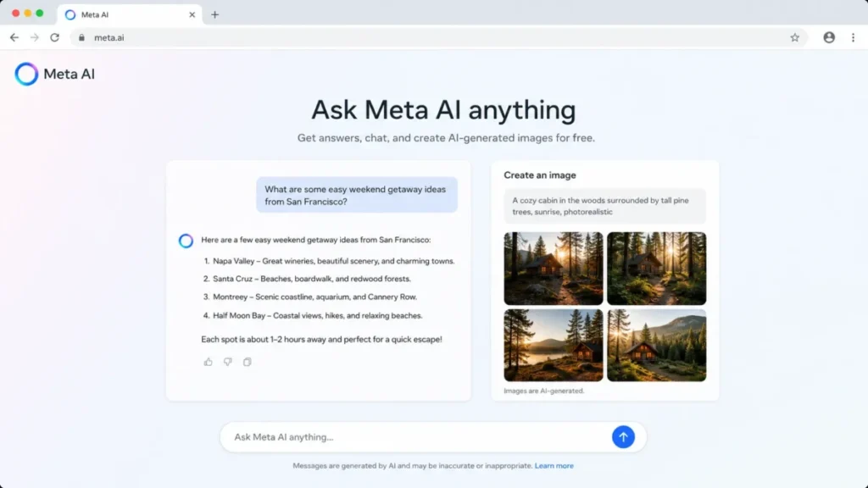
Task: Open the top-right cabin image with sunbeams
Action: (657, 269)
